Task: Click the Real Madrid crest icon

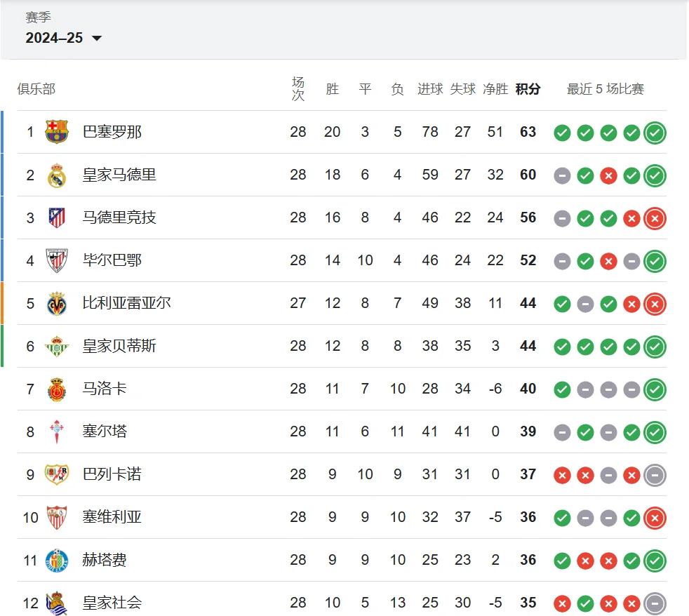Action: pyautogui.click(x=57, y=175)
